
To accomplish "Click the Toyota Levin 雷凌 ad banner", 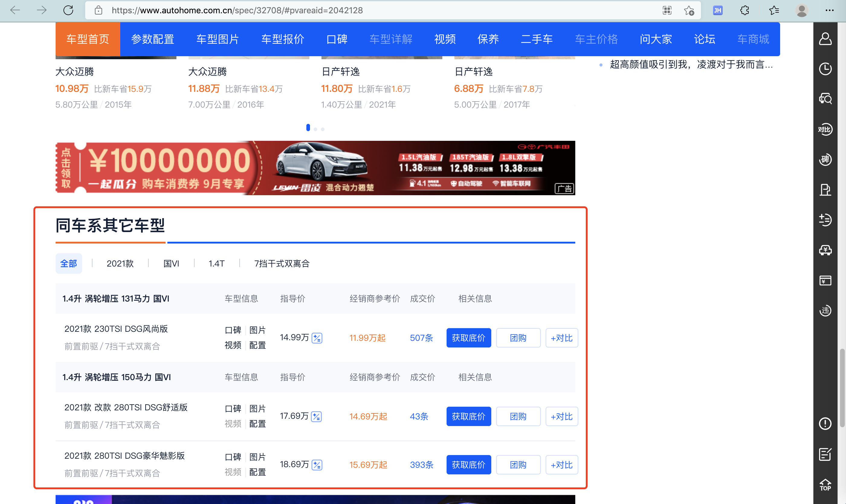I will 315,168.
